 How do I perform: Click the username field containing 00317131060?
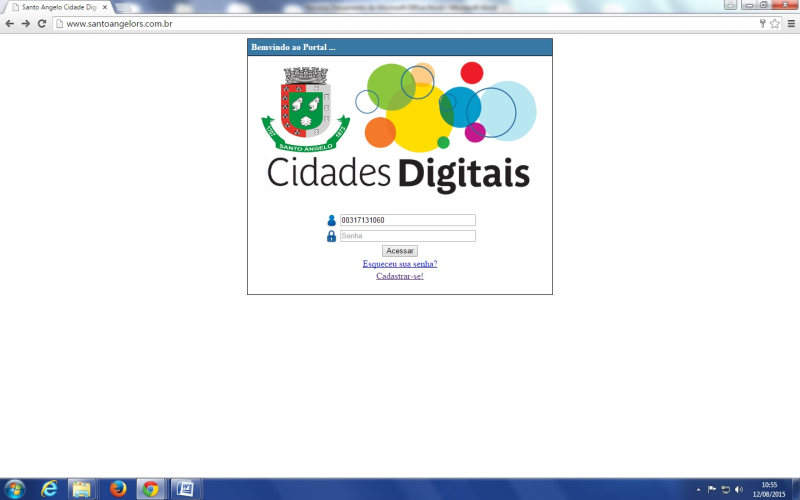pyautogui.click(x=408, y=220)
